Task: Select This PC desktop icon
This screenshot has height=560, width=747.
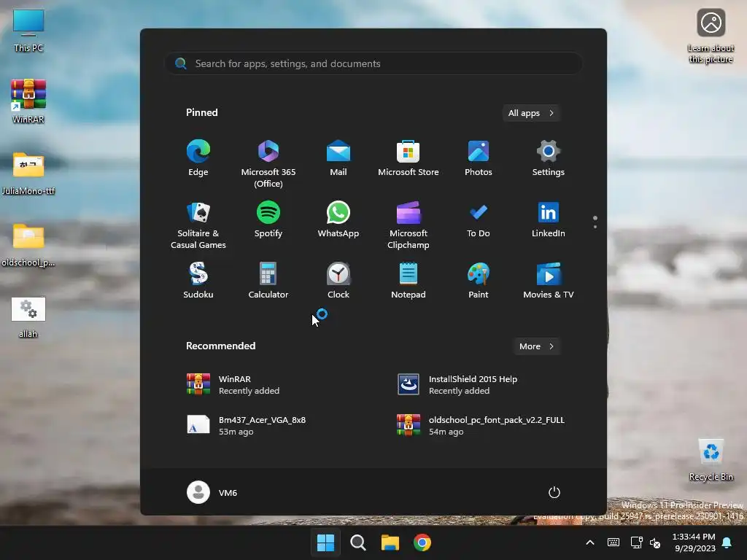Action: click(x=28, y=31)
